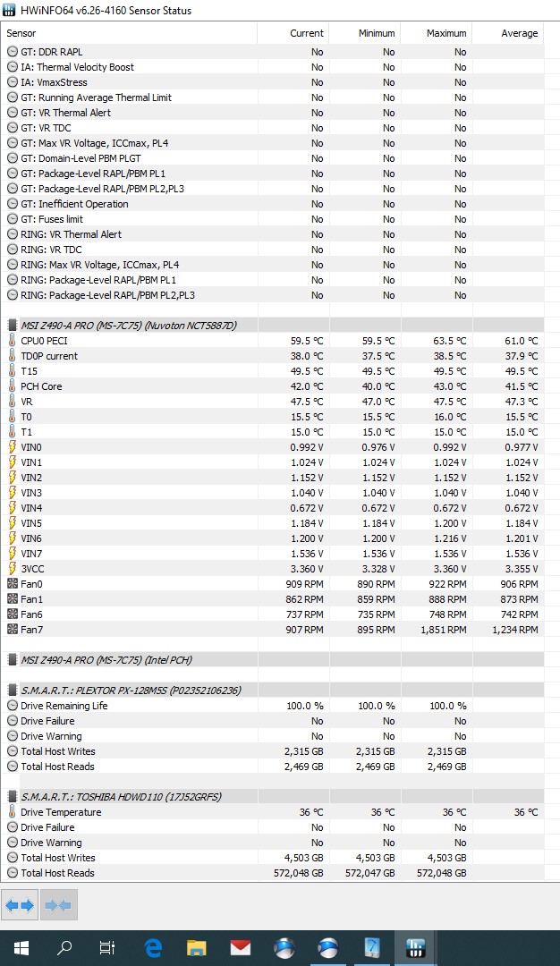
Task: Open the Mail app in taskbar
Action: click(240, 948)
